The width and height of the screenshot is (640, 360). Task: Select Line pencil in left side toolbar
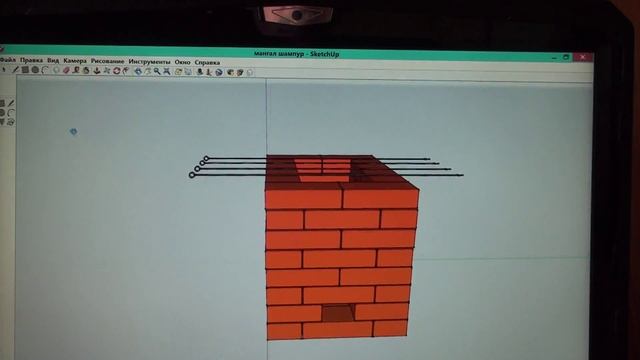click(x=11, y=103)
